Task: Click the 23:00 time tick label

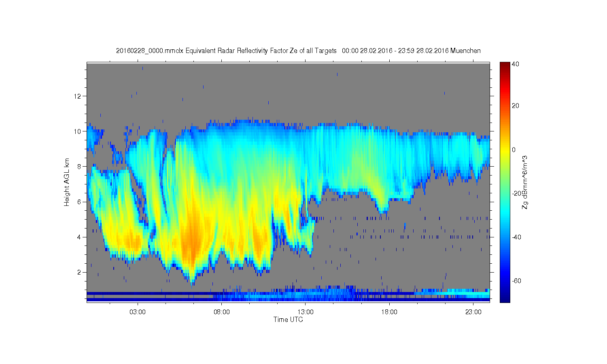Action: [473, 312]
